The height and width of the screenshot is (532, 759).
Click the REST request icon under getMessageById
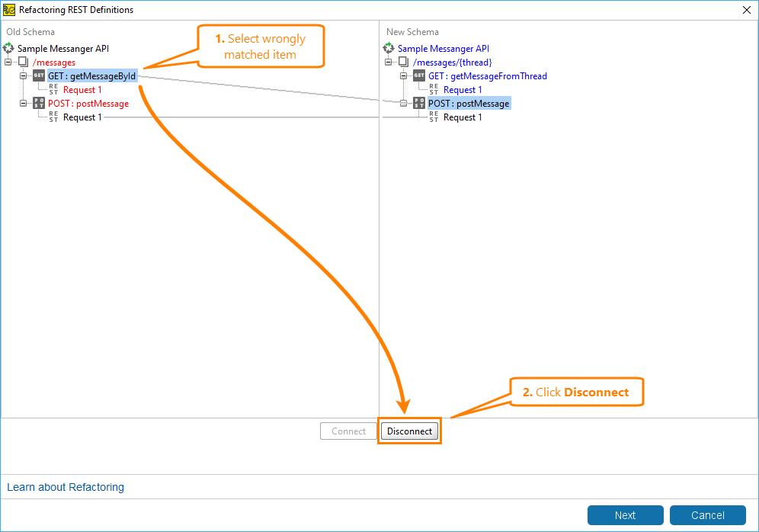pos(52,89)
